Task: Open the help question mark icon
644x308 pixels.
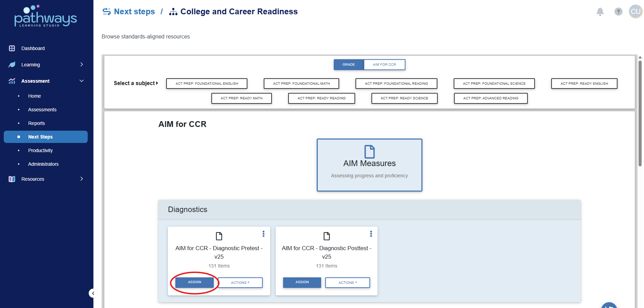Action: [619, 12]
